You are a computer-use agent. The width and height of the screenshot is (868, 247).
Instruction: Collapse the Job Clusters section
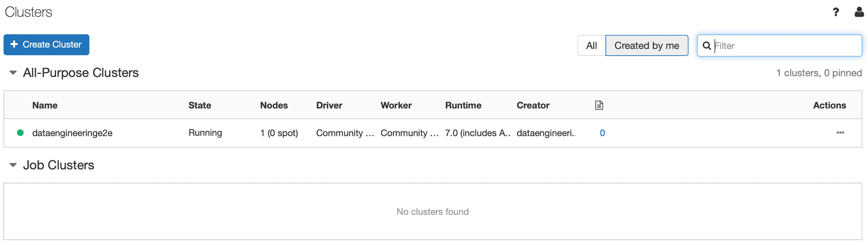tap(13, 165)
